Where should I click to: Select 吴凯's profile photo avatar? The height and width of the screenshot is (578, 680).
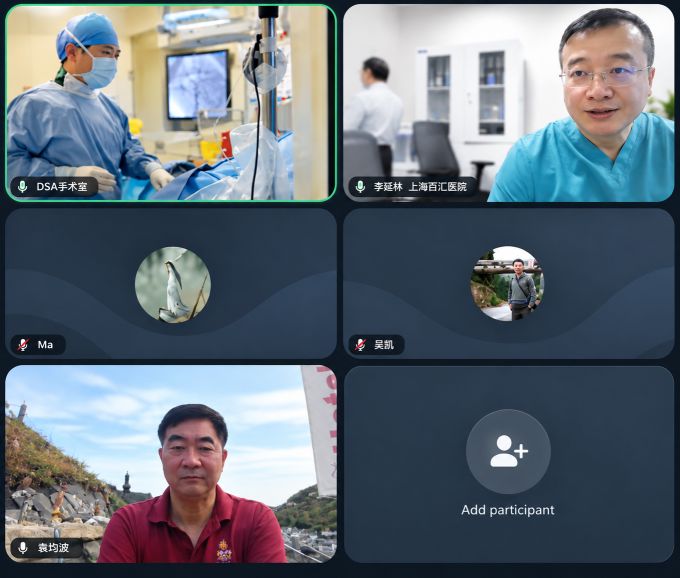coord(507,284)
